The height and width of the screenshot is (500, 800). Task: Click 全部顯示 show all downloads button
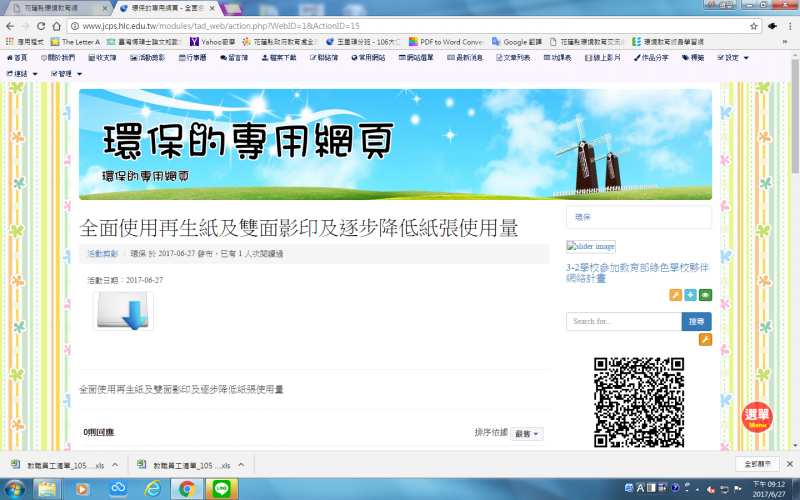[x=758, y=464]
